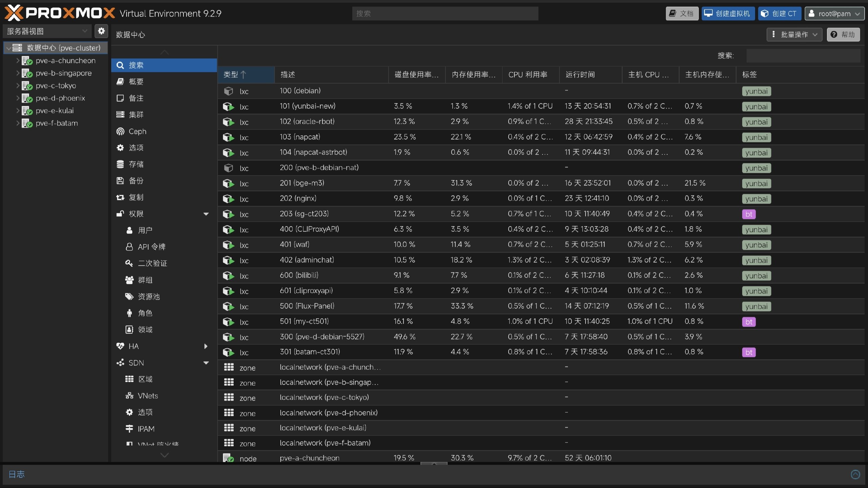Screen dimensions: 868x488
Task: Click the bt tag on 203 (sg-ct203)
Action: click(749, 214)
